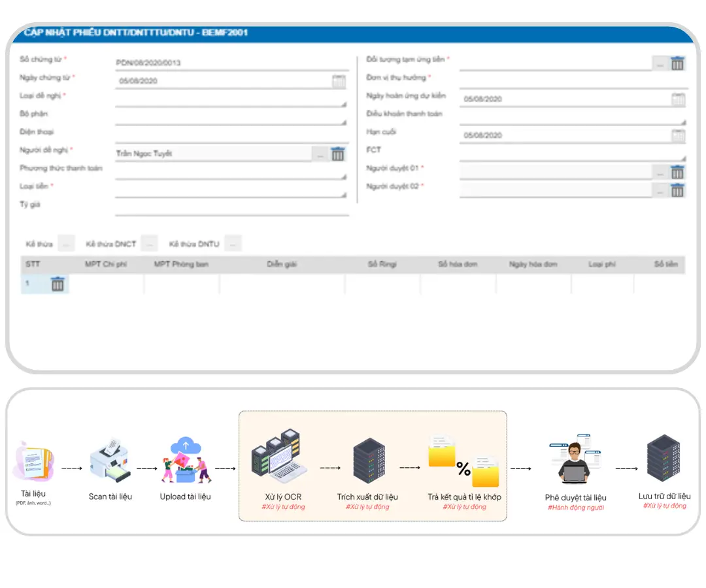Viewport: 706px width, 588px height.
Task: Delete the Người duyệt 01 entry
Action: 678,172
